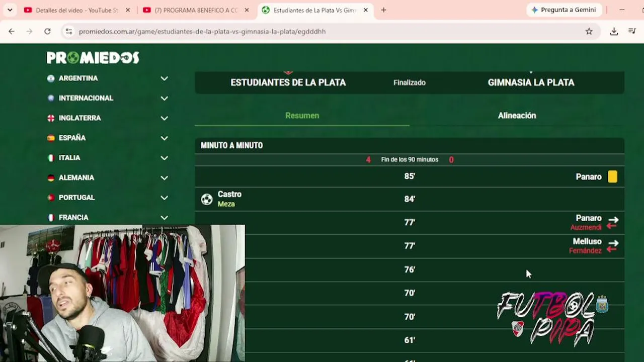Open the ARGENTINA leagues section

(x=78, y=78)
